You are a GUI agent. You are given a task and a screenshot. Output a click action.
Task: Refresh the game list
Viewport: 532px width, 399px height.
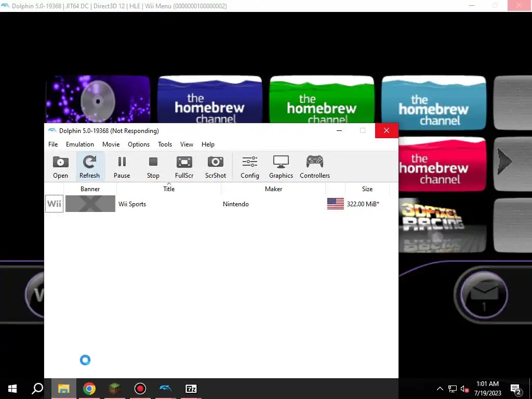click(89, 167)
